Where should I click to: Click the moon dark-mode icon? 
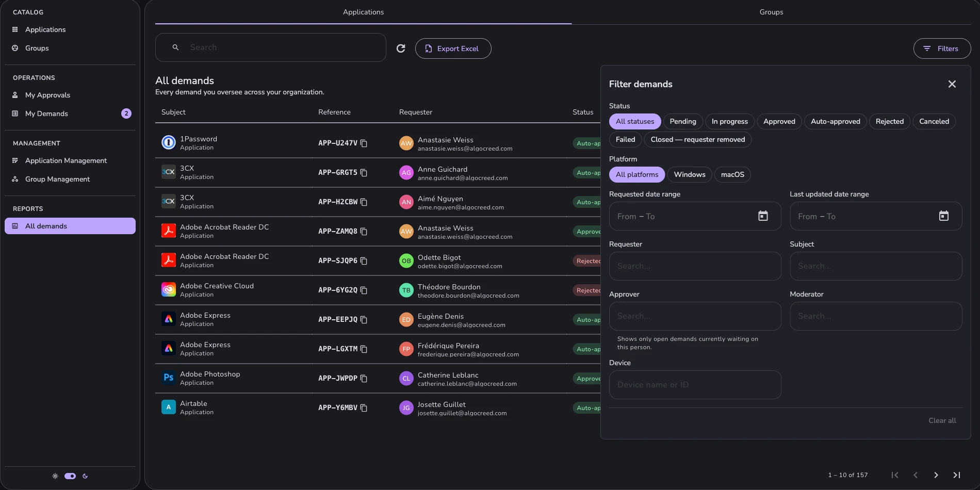pyautogui.click(x=85, y=476)
